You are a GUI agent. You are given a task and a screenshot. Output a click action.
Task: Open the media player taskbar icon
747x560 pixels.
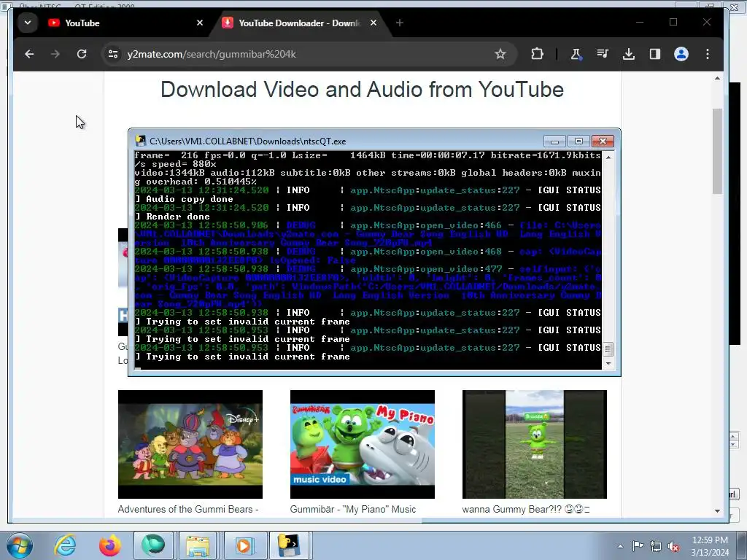pyautogui.click(x=244, y=545)
